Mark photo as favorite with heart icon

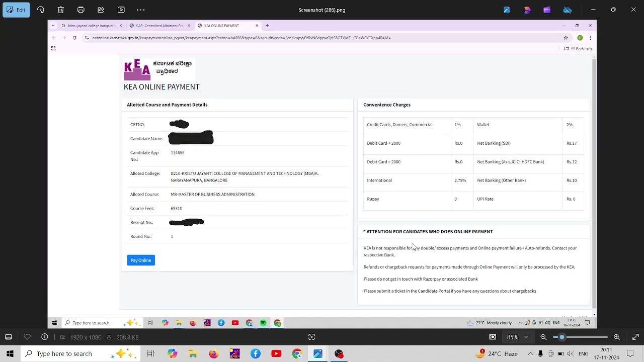click(x=27, y=337)
